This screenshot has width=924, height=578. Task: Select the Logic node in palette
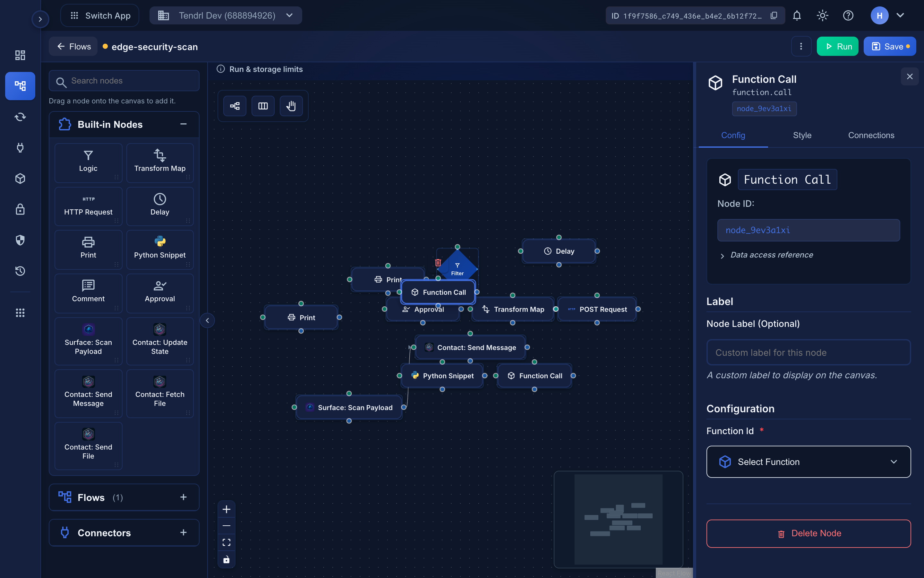(x=88, y=162)
